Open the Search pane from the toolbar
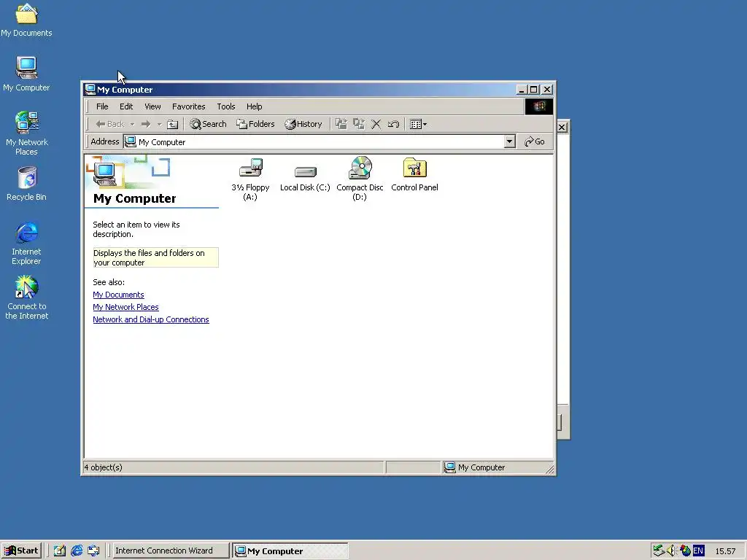The height and width of the screenshot is (560, 747). (x=208, y=124)
